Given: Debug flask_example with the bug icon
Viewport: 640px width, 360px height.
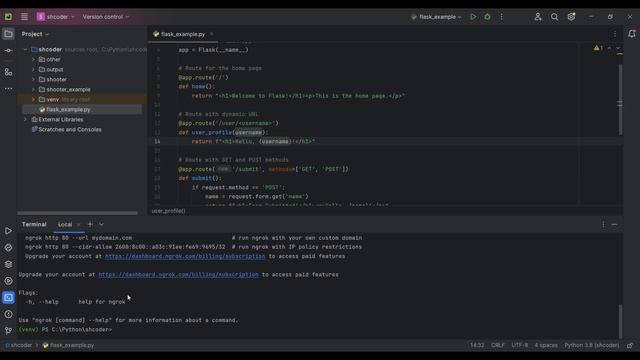Looking at the screenshot, I should pos(487,17).
